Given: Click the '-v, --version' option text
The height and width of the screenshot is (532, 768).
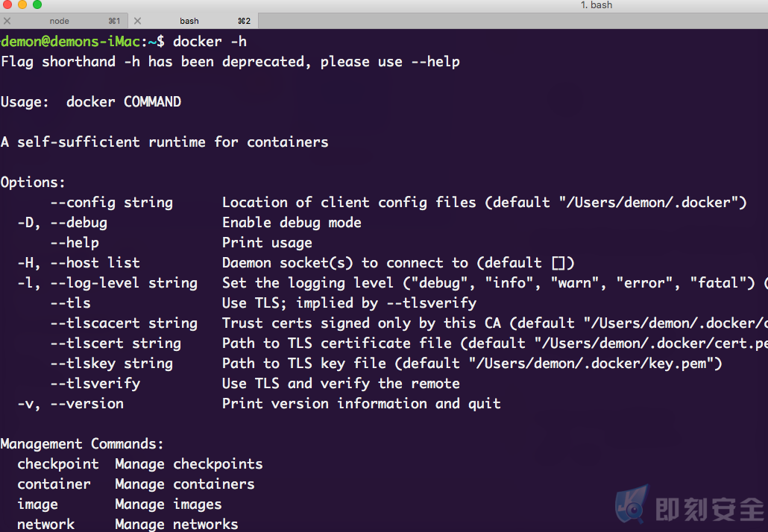Looking at the screenshot, I should point(71,404).
